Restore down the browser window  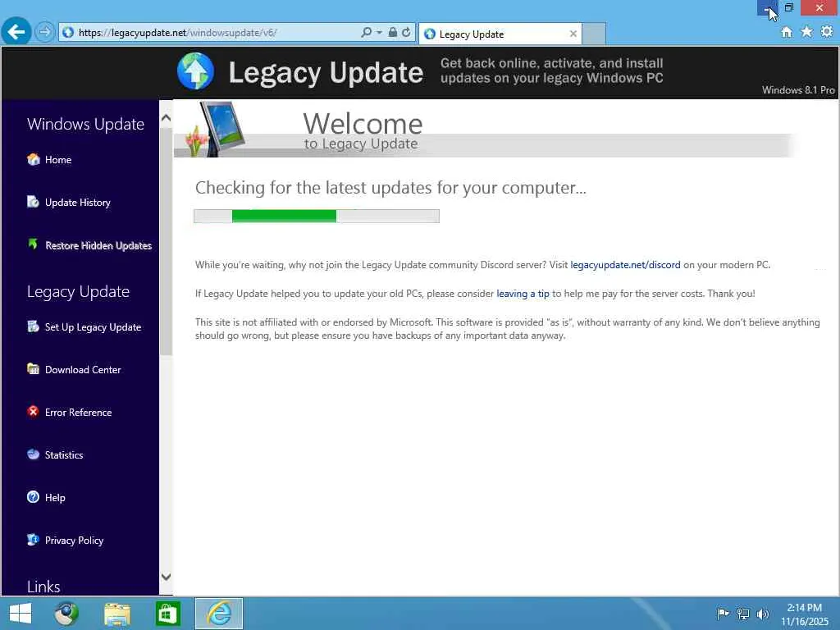pyautogui.click(x=789, y=8)
